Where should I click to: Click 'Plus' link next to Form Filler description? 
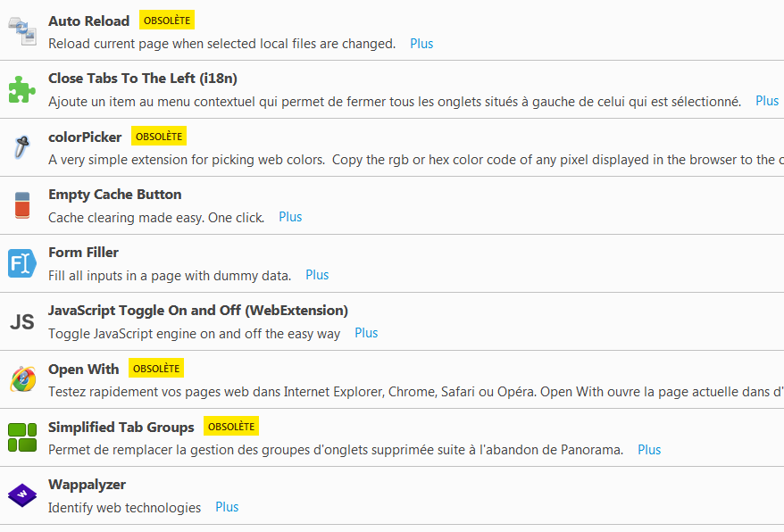pyautogui.click(x=317, y=275)
